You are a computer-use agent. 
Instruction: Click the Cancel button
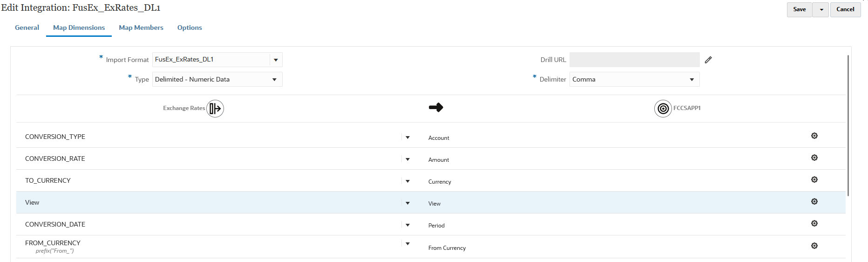[x=845, y=9]
